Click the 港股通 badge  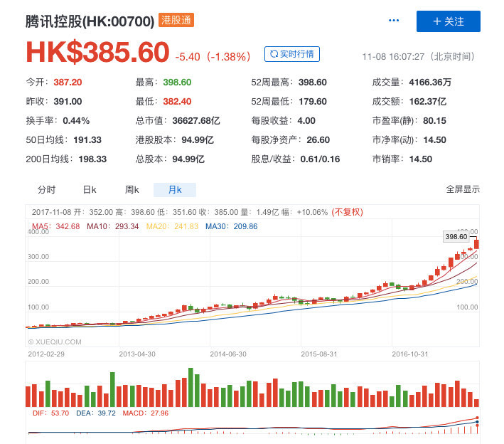(x=176, y=20)
